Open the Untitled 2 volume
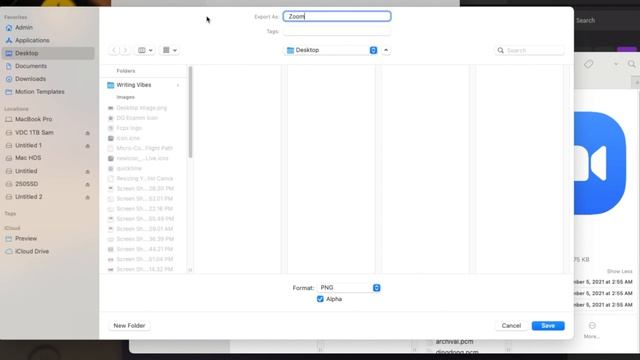The image size is (640, 360). (29, 197)
